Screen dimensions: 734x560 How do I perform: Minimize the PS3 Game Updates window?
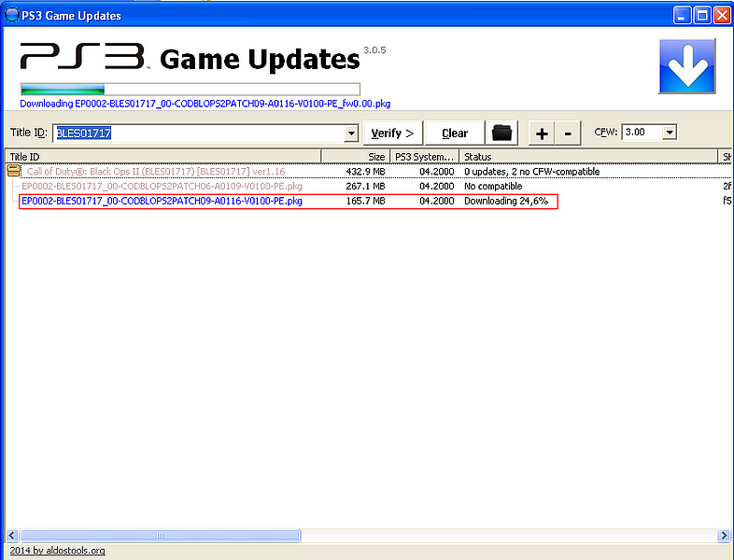[x=682, y=16]
